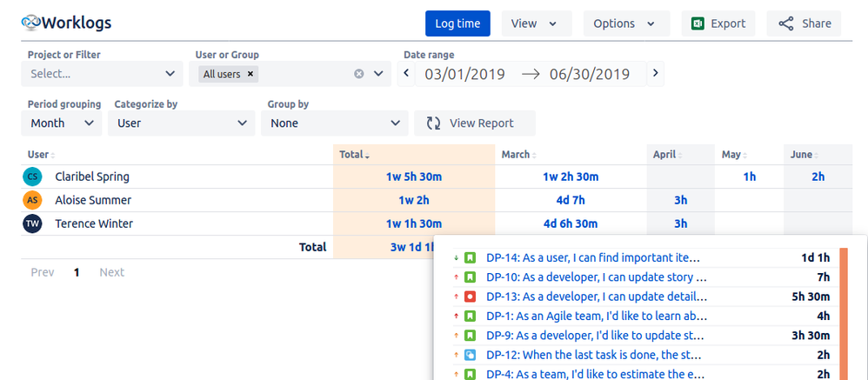Click Aloise Summer's AS avatar
The height and width of the screenshot is (380, 868).
32,200
